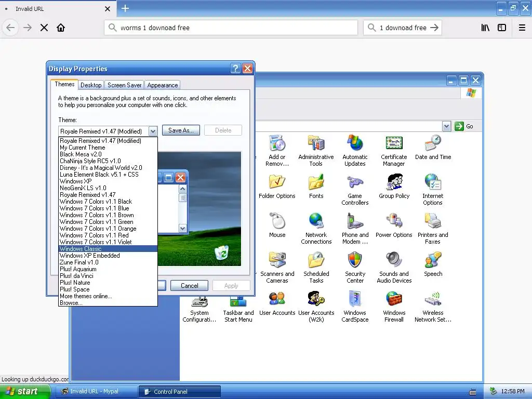Image resolution: width=532 pixels, height=399 pixels.
Task: Click the Go button in Control Panel
Action: pos(464,126)
